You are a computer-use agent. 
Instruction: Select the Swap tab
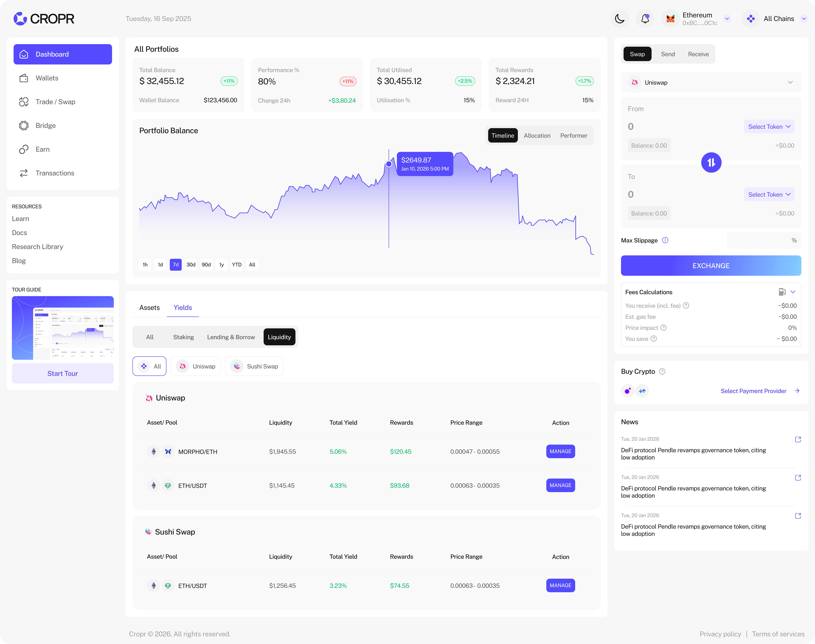(637, 54)
